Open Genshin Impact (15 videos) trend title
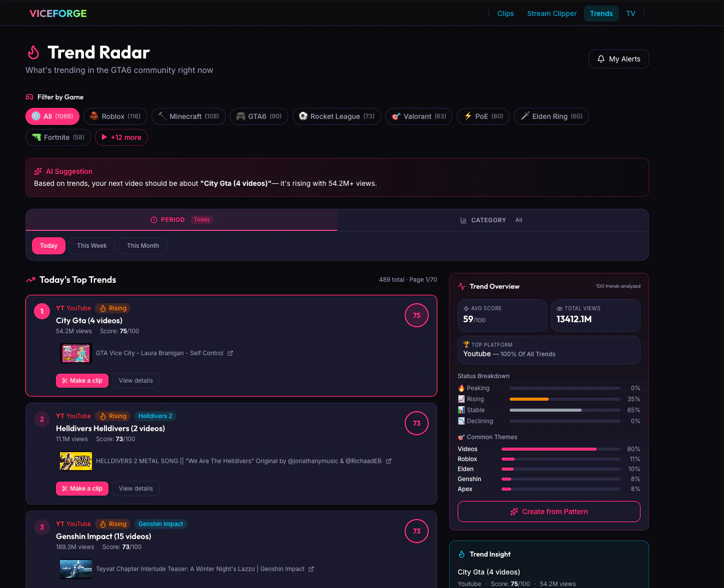724x588 pixels. pos(103,537)
